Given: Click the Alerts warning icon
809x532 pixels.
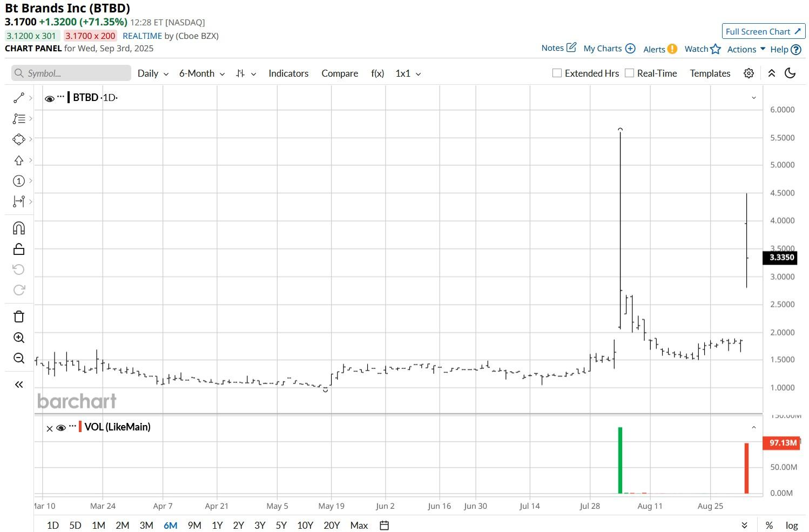Looking at the screenshot, I should pyautogui.click(x=672, y=49).
